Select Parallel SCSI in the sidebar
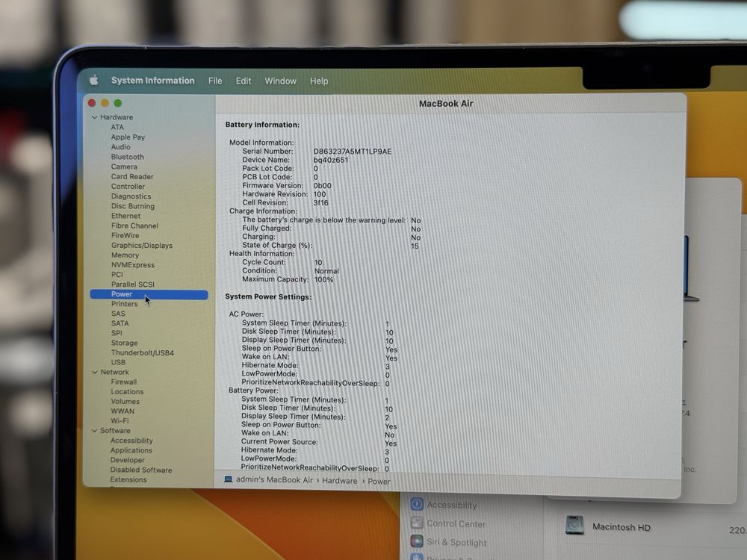The width and height of the screenshot is (747, 560). [132, 284]
